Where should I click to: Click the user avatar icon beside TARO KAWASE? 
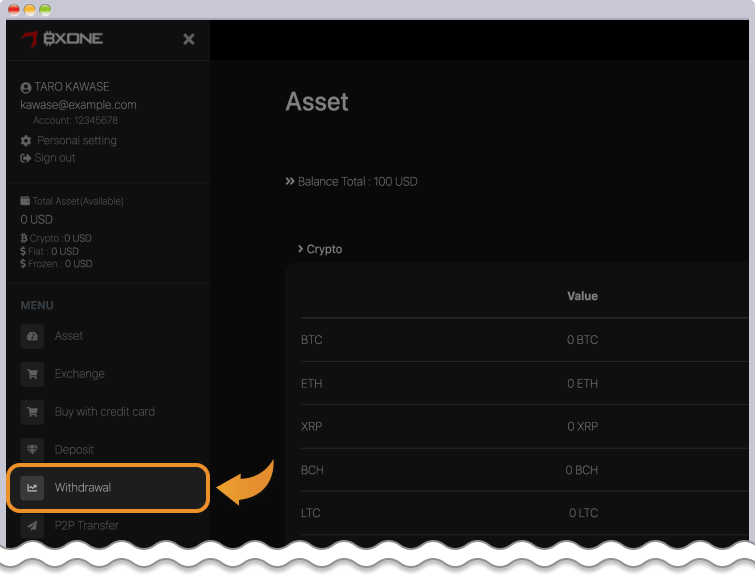(x=26, y=88)
